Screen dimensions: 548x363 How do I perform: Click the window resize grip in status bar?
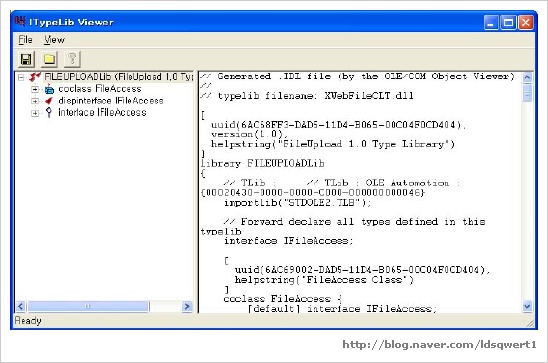coord(530,323)
